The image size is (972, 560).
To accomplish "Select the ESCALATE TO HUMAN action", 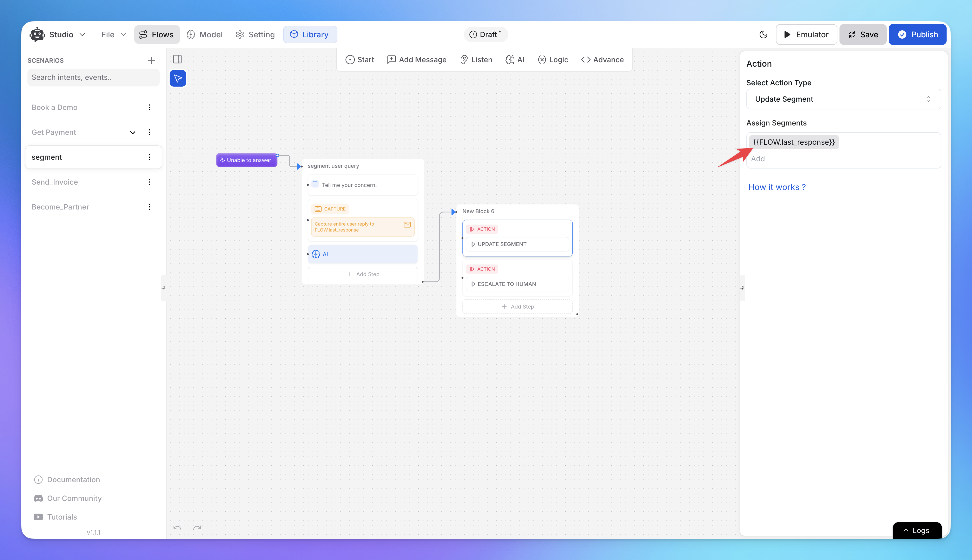I will pyautogui.click(x=517, y=284).
